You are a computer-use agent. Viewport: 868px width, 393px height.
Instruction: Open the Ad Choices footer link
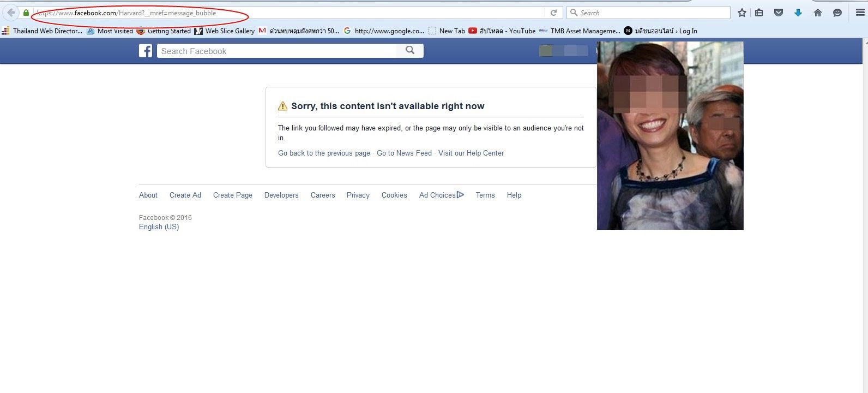coord(437,195)
